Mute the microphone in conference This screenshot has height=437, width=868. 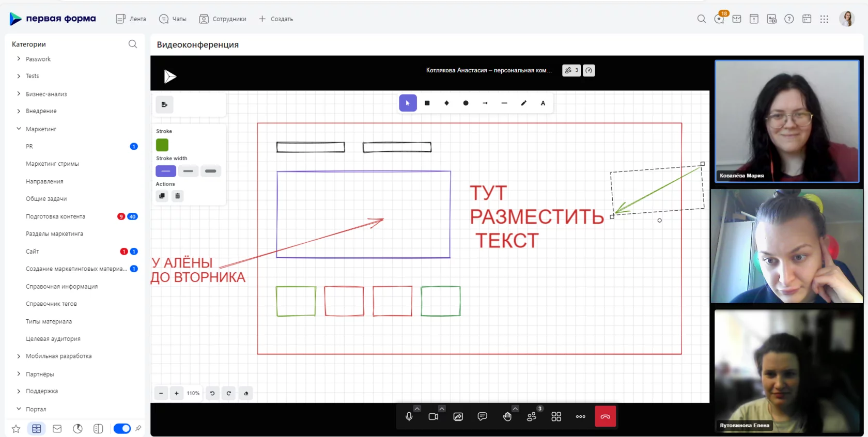click(409, 416)
